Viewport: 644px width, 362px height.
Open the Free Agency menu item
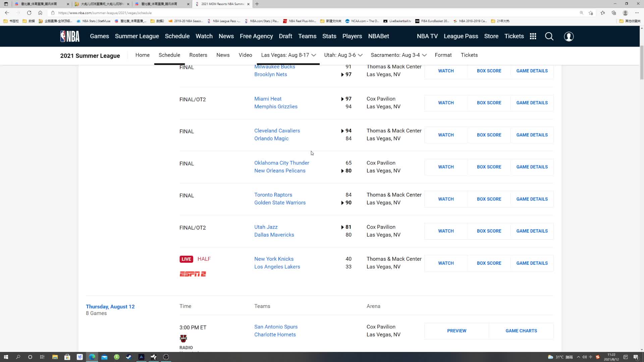[256, 36]
